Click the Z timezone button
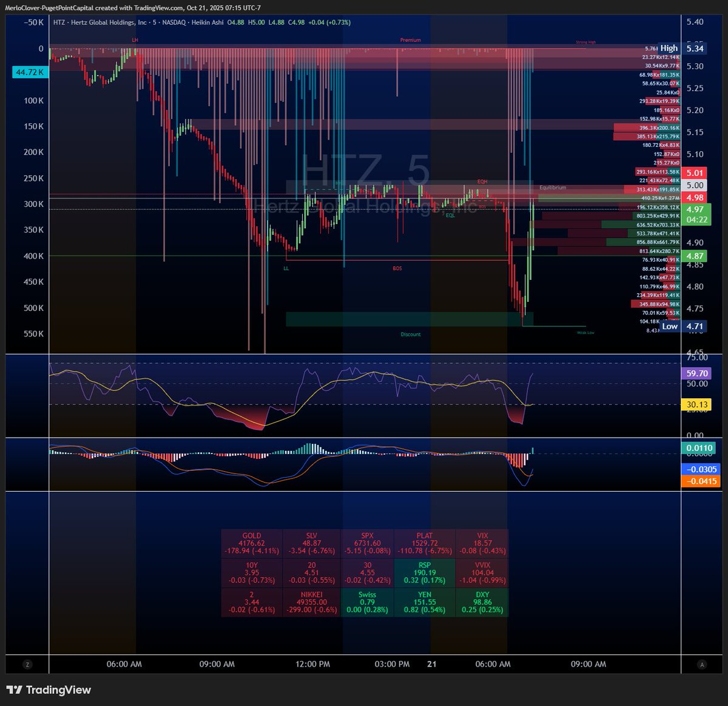Image resolution: width=728 pixels, height=706 pixels. (x=27, y=665)
